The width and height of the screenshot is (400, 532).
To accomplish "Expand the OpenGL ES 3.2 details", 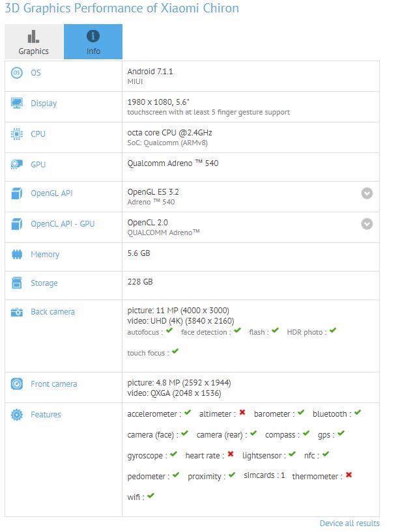I will (x=367, y=193).
